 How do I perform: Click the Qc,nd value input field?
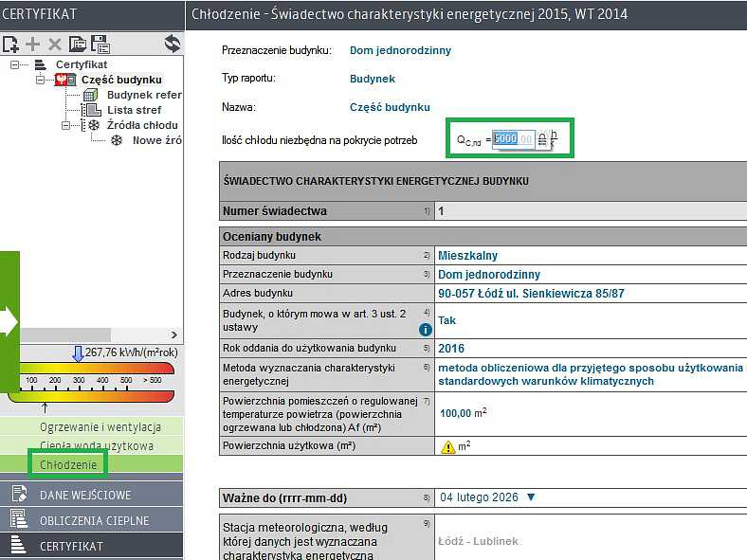(514, 139)
